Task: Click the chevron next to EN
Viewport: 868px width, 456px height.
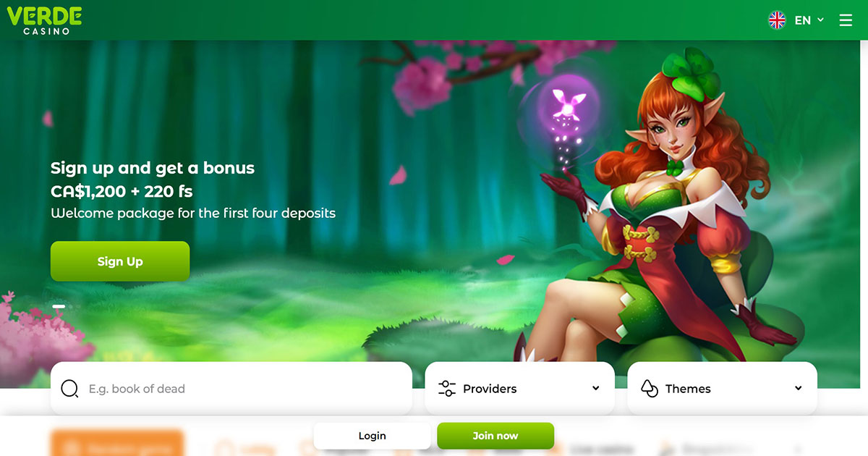Action: 820,20
